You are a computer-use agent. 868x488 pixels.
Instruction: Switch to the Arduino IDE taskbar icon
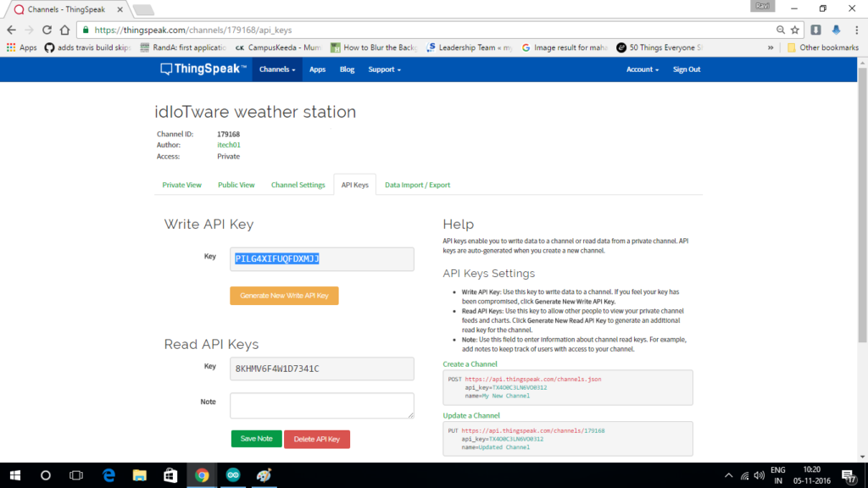pos(233,475)
